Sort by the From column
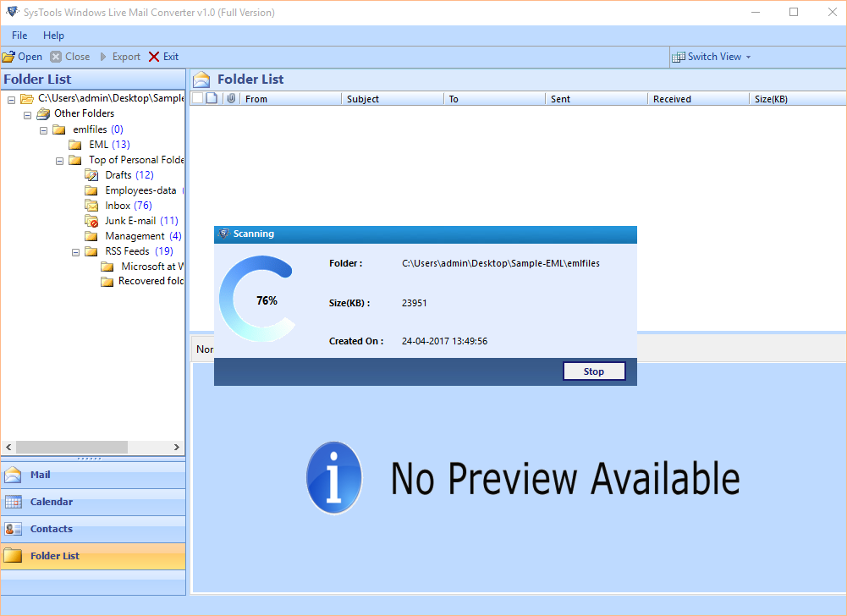Image resolution: width=847 pixels, height=616 pixels. pyautogui.click(x=290, y=99)
